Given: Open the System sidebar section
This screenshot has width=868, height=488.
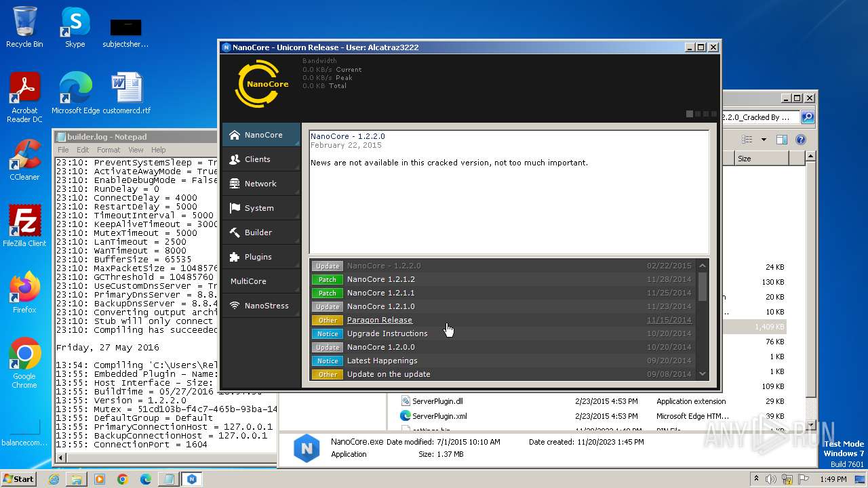Looking at the screenshot, I should (261, 208).
